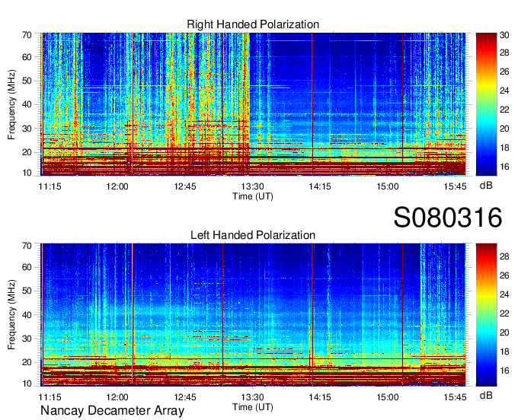
Task: Click the Left Handed plot's Time (UT) label
Action: pos(253,407)
